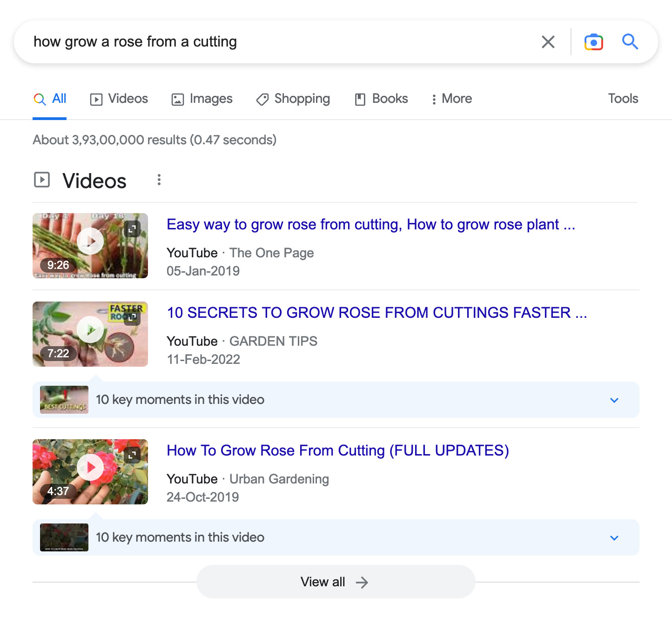
Task: Clear the search query with the X icon
Action: click(x=548, y=42)
